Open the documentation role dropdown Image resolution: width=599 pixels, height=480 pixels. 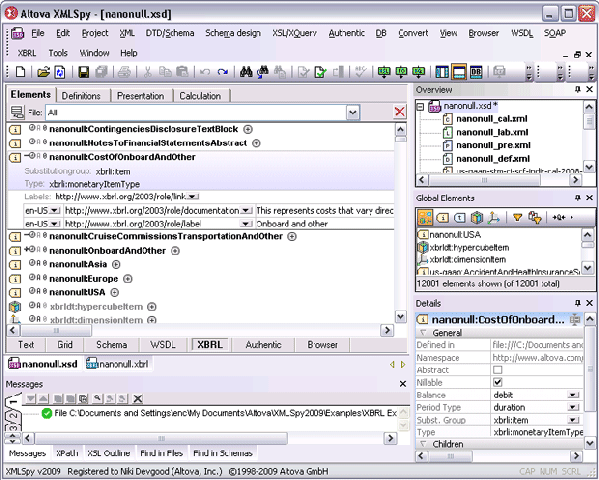pyautogui.click(x=247, y=211)
